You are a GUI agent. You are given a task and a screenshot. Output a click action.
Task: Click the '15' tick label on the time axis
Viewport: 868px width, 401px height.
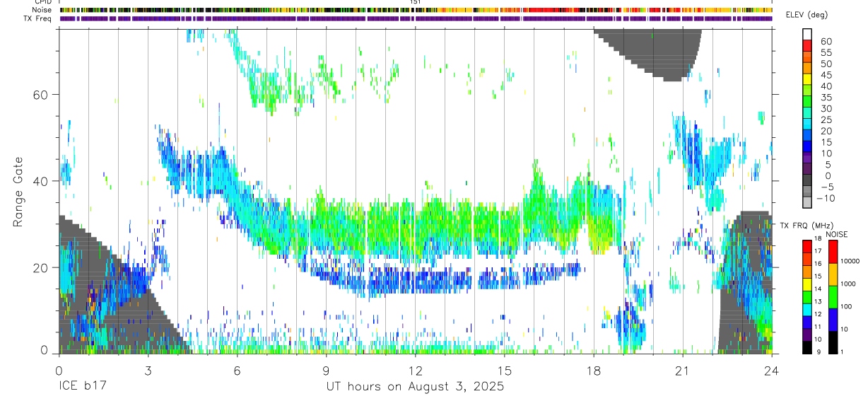[x=504, y=370]
